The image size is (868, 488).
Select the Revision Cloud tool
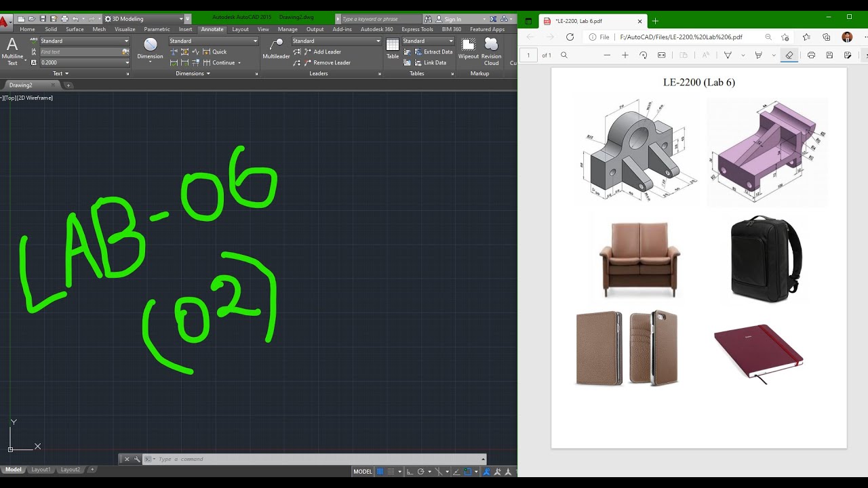[491, 52]
